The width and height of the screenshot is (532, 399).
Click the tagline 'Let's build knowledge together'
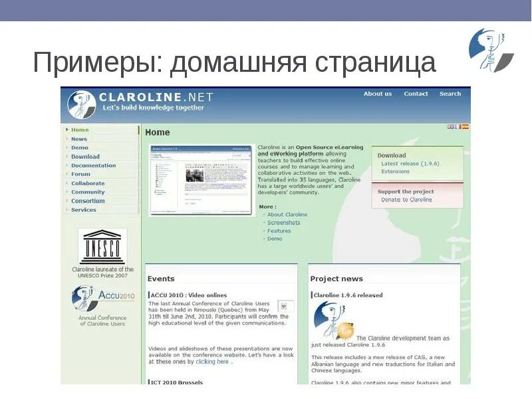pos(153,108)
